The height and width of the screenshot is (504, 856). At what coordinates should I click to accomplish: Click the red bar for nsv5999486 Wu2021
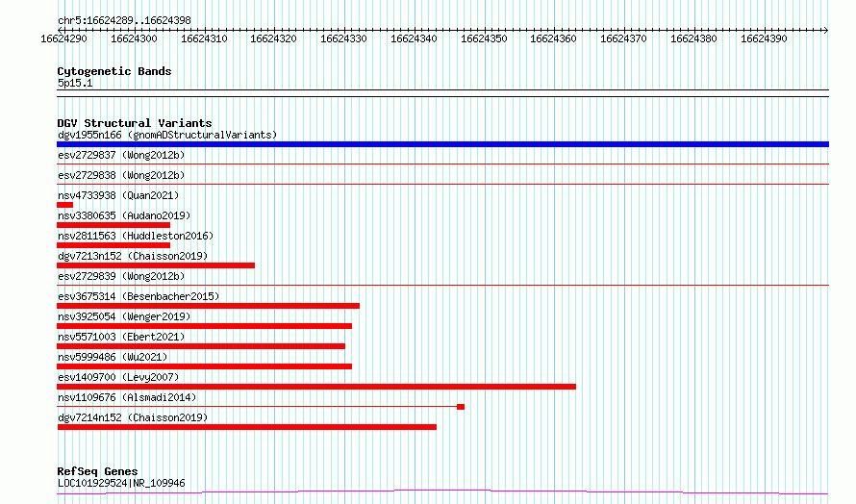coord(204,366)
